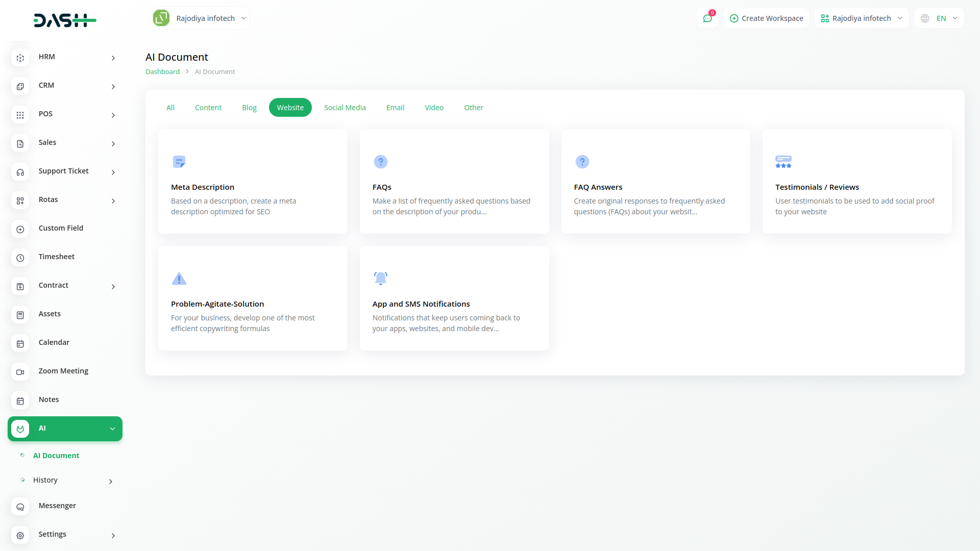Go to Dashboard via breadcrumb link

tap(162, 72)
